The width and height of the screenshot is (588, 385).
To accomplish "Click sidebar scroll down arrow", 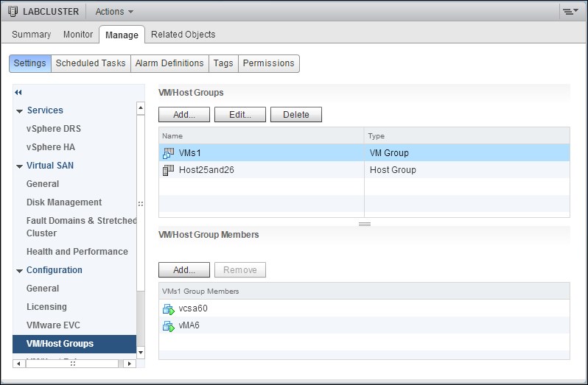I will click(141, 352).
